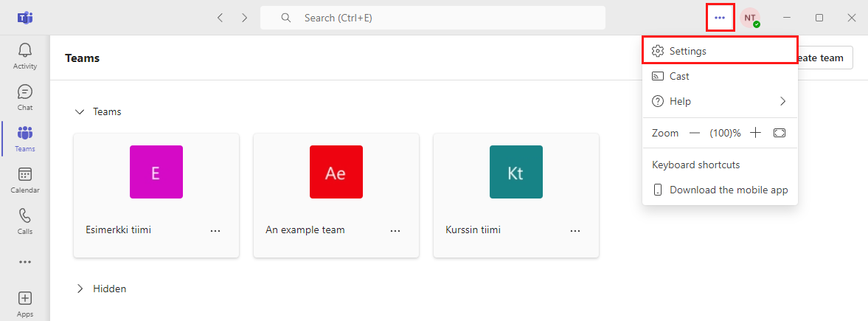
Task: Increase zoom with the plus button
Action: click(x=756, y=133)
